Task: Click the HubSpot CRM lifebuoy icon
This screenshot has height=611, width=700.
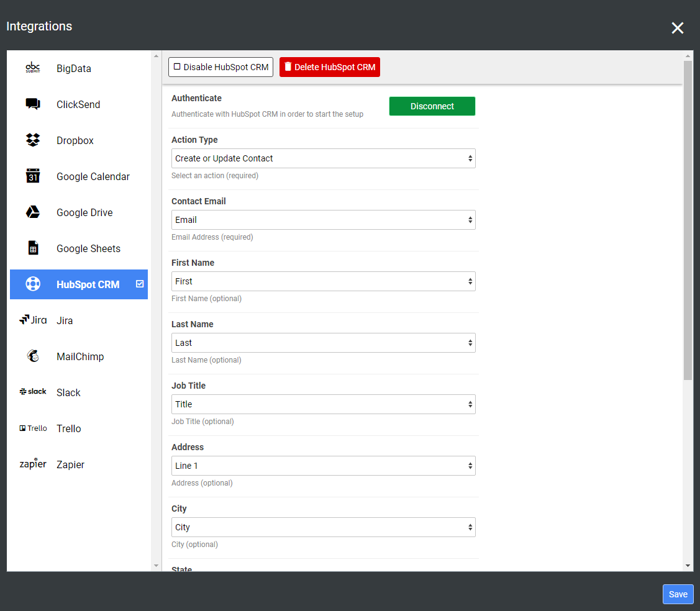Action: click(x=32, y=284)
